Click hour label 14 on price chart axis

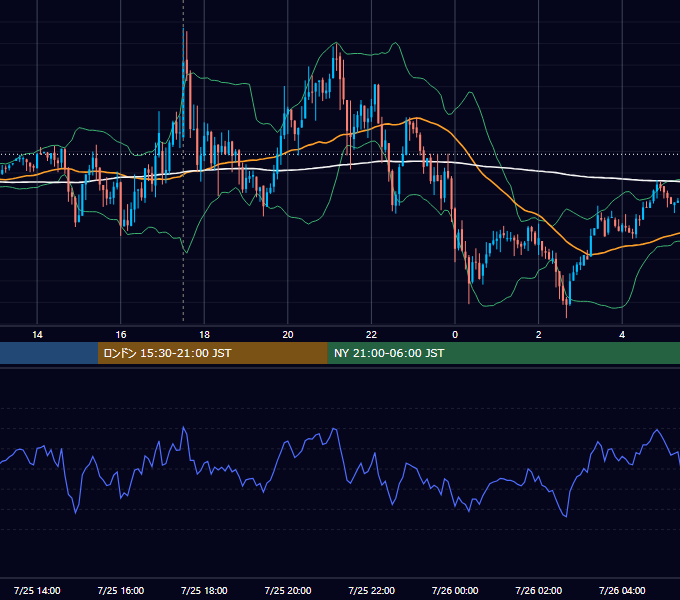coord(37,334)
